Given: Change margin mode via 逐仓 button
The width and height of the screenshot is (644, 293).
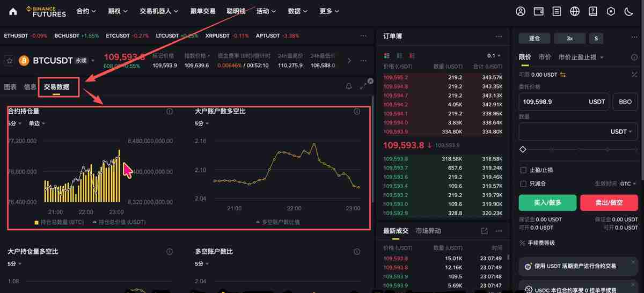Looking at the screenshot, I should (x=535, y=39).
